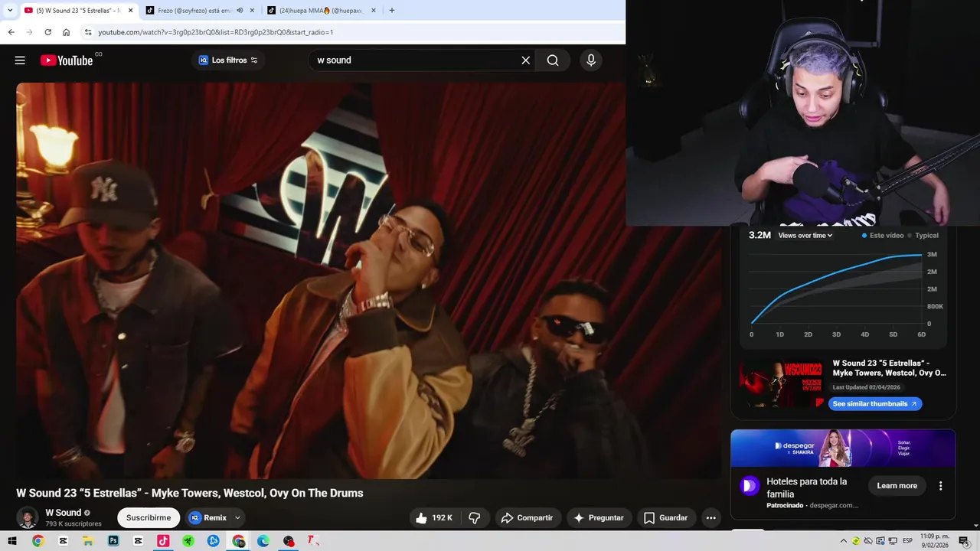Screen dimensions: 980x551
Task: Open Razer green app in taskbar
Action: pos(188,541)
